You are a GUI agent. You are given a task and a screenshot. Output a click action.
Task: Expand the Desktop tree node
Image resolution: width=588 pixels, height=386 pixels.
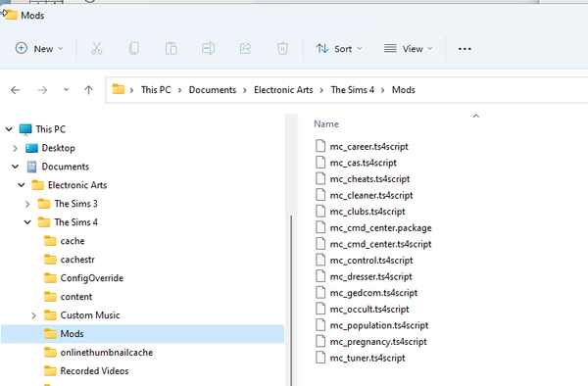coord(15,148)
